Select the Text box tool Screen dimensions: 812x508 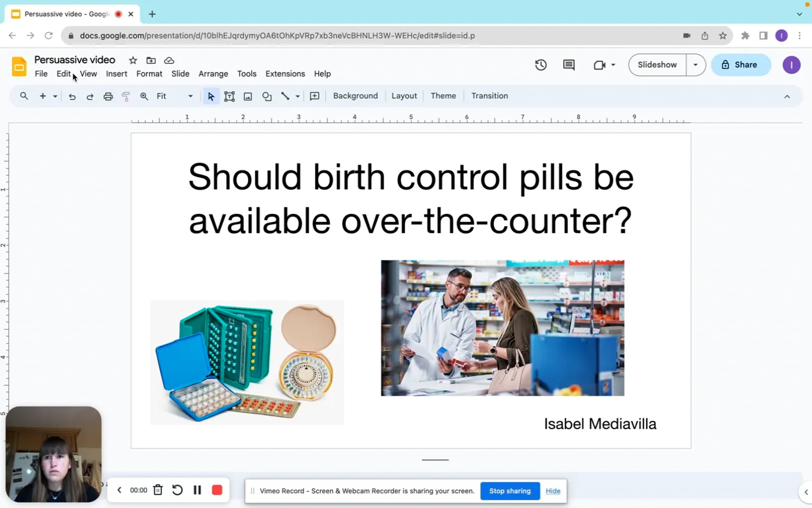229,97
